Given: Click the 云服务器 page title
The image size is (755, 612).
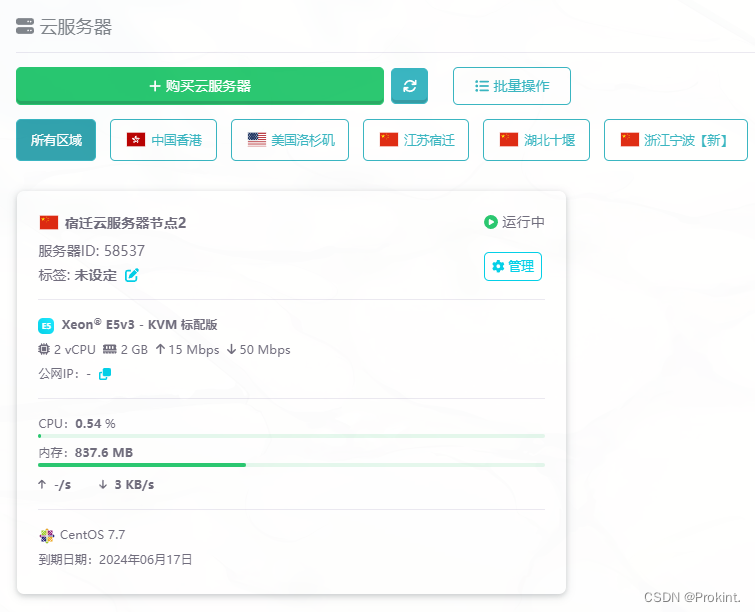Looking at the screenshot, I should pos(76,26).
